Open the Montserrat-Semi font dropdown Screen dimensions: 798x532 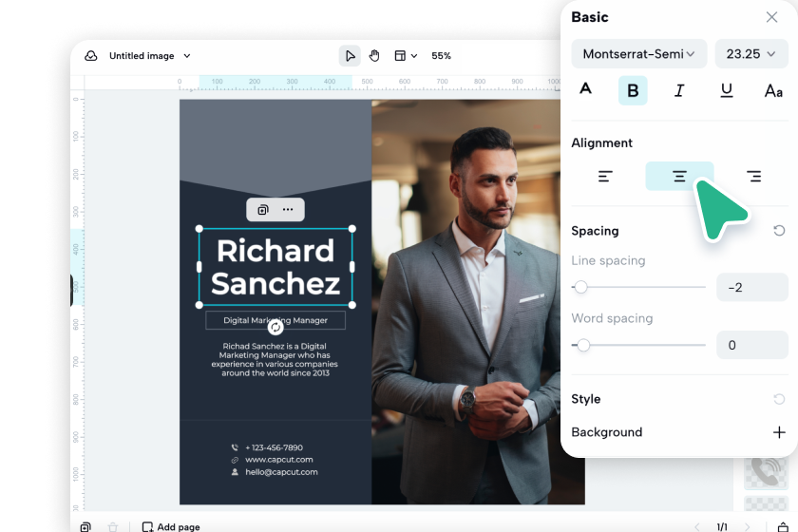pos(638,54)
